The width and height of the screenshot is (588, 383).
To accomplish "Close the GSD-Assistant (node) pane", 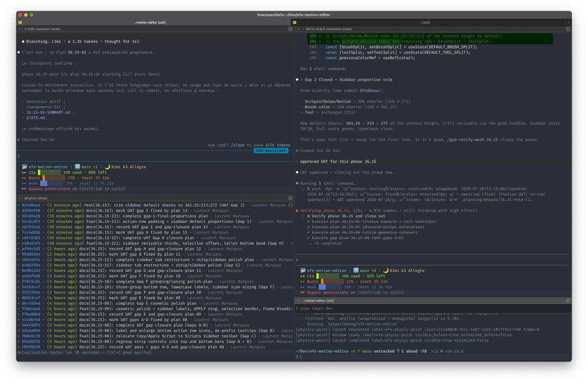I will point(19,29).
